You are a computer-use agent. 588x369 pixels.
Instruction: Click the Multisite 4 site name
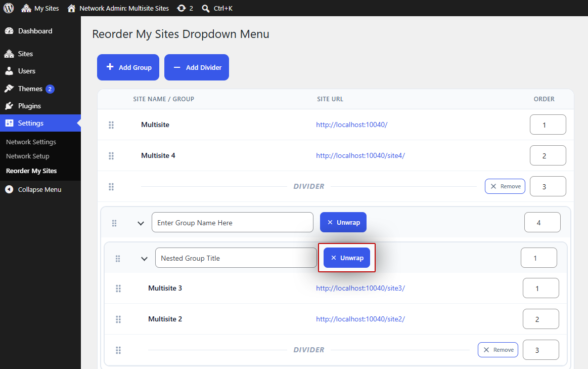pyautogui.click(x=158, y=155)
